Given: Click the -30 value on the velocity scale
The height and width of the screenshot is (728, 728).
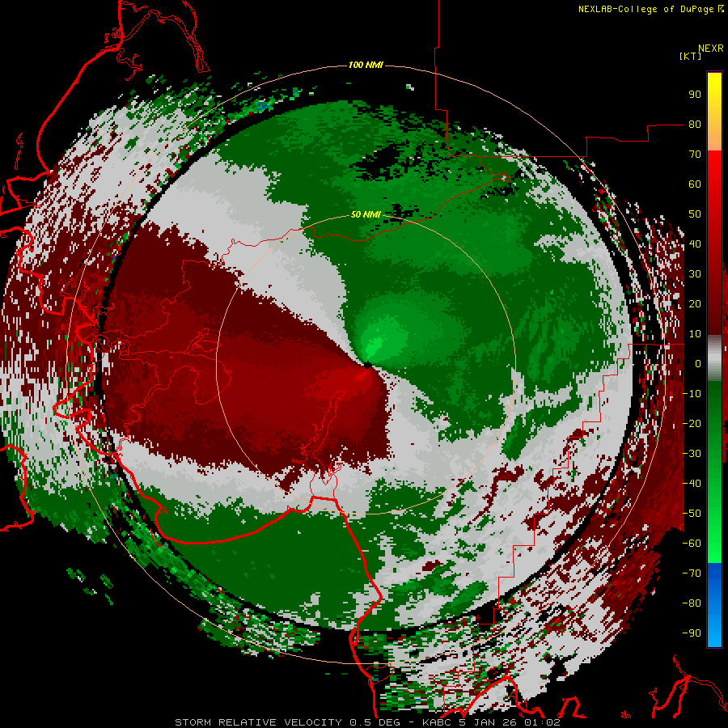Looking at the screenshot, I should [x=692, y=454].
